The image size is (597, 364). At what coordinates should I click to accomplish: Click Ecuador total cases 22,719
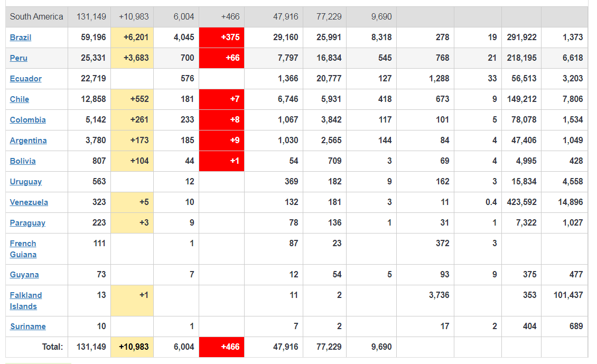point(94,78)
